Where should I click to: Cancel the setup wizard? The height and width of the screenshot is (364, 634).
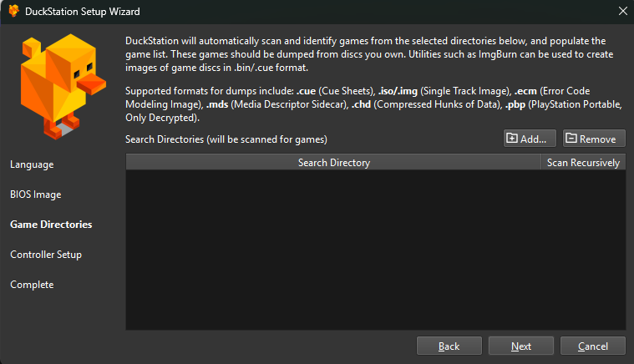coord(593,346)
